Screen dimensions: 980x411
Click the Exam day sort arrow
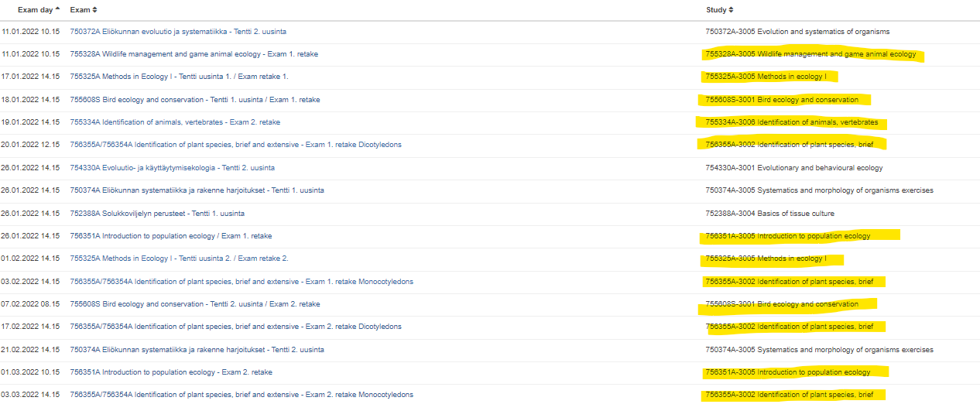point(57,10)
